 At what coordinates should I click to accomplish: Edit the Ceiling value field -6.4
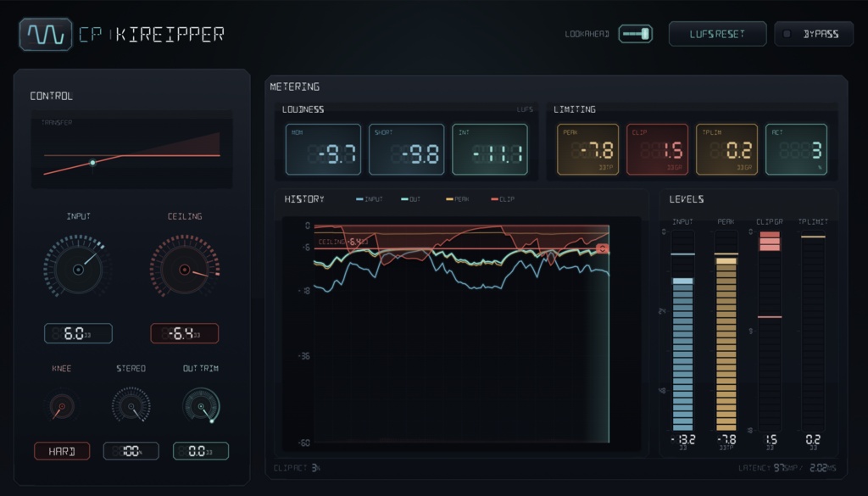click(x=184, y=333)
